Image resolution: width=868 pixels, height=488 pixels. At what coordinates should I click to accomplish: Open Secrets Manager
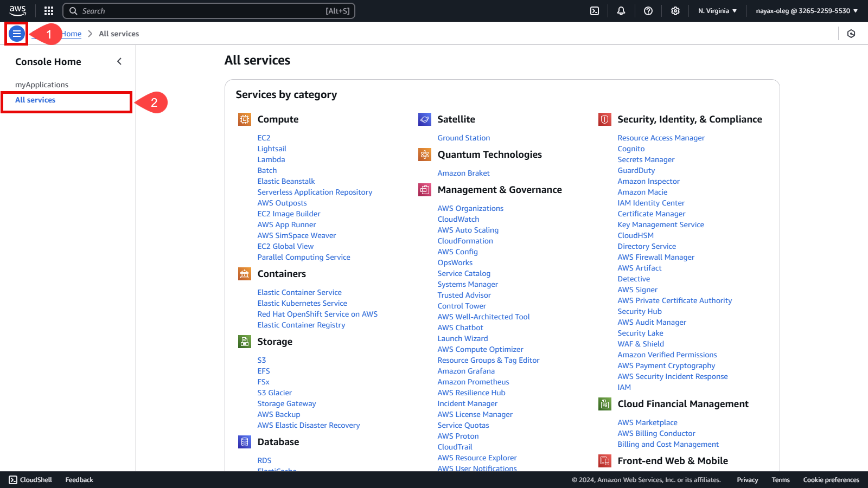[646, 159]
